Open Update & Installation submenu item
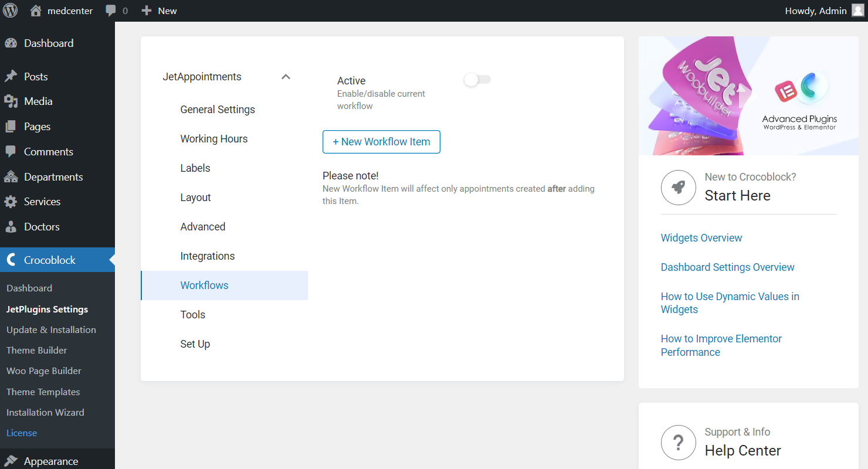This screenshot has height=469, width=868. tap(51, 330)
